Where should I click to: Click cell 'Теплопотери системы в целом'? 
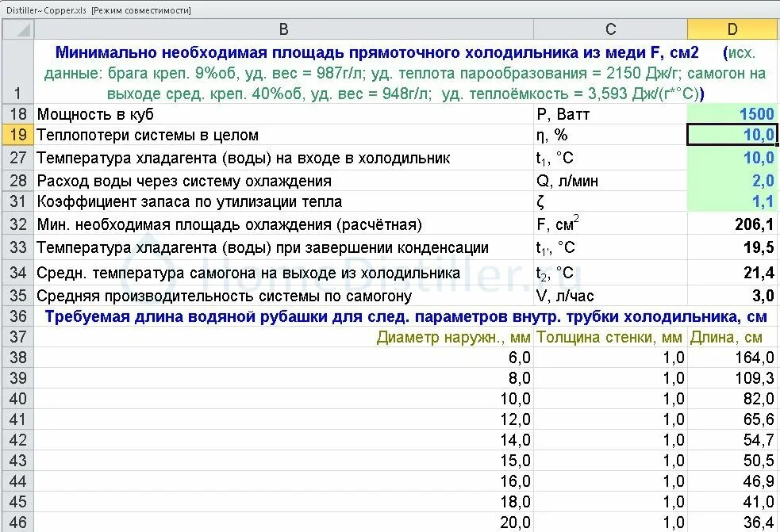coord(283,135)
